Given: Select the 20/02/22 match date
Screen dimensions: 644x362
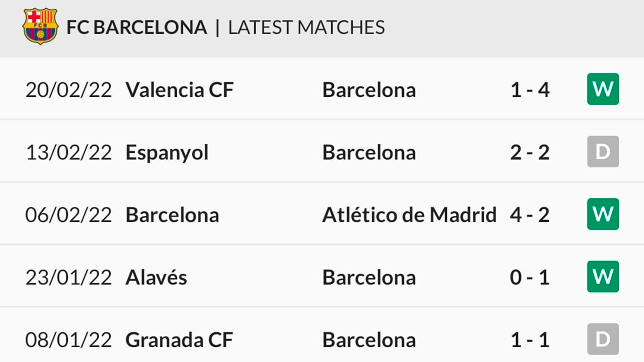Looking at the screenshot, I should 68,90.
